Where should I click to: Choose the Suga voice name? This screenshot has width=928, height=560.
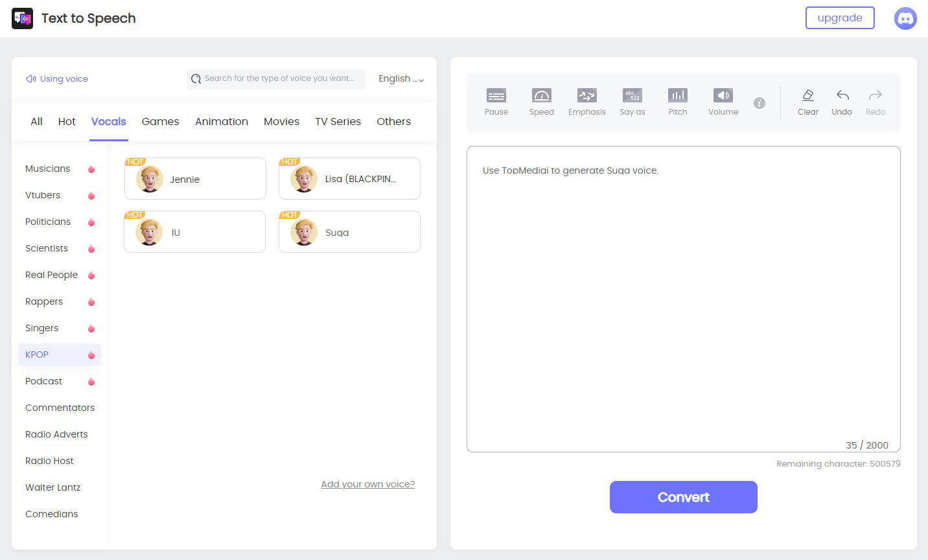point(337,233)
